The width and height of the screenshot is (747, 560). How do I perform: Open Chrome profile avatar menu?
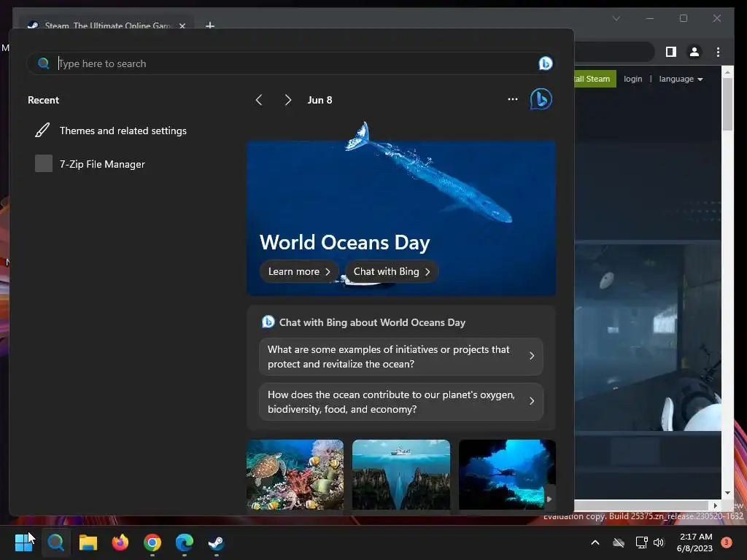(x=694, y=52)
